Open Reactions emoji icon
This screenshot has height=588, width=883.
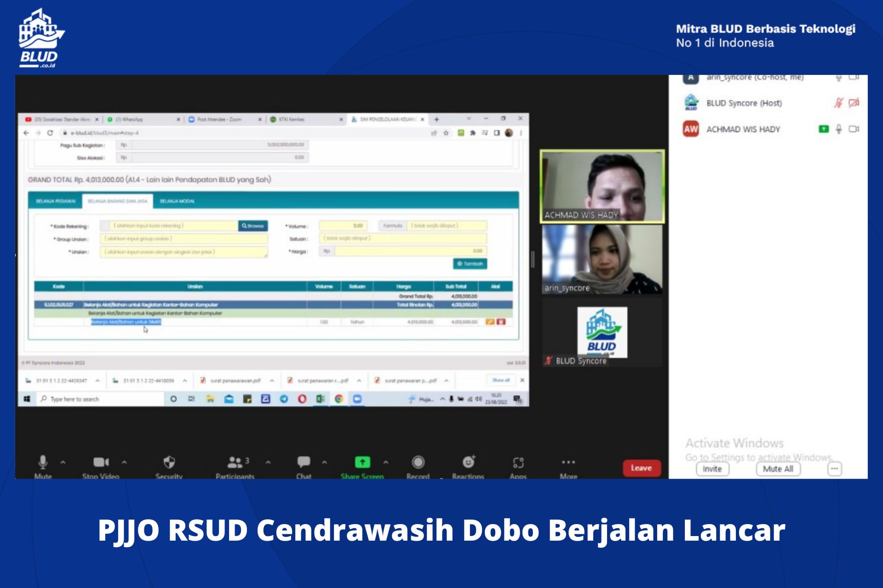click(468, 462)
